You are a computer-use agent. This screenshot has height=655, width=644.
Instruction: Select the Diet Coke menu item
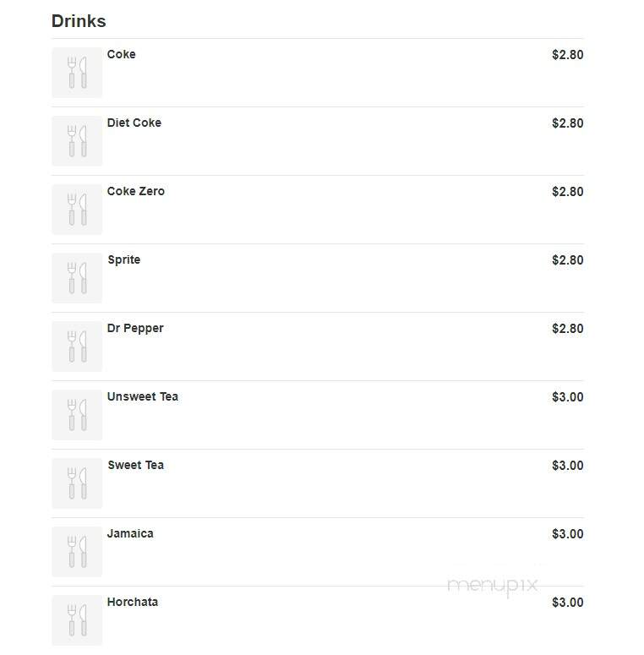[134, 123]
